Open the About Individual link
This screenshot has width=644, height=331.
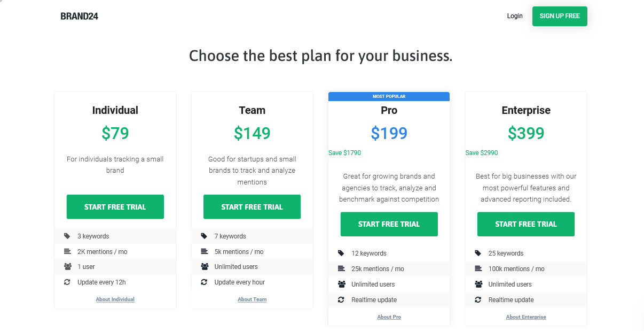coord(115,299)
